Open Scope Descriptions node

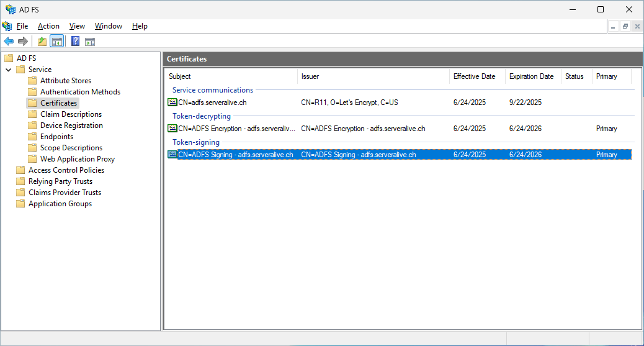71,147
